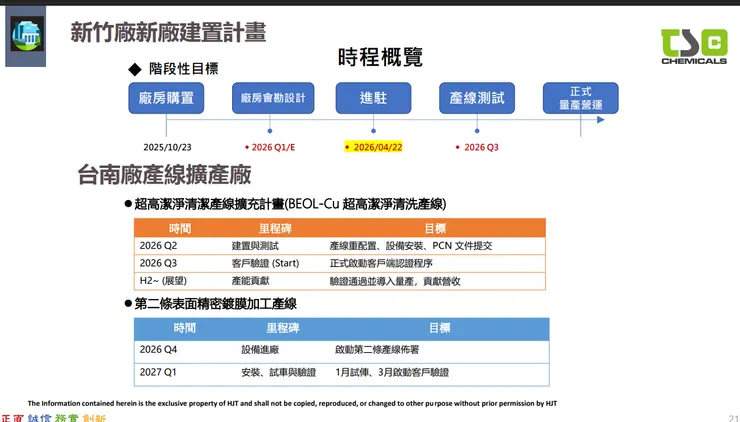Click the 安裝、試車與驗證 cell
The image size is (740, 422).
click(278, 372)
